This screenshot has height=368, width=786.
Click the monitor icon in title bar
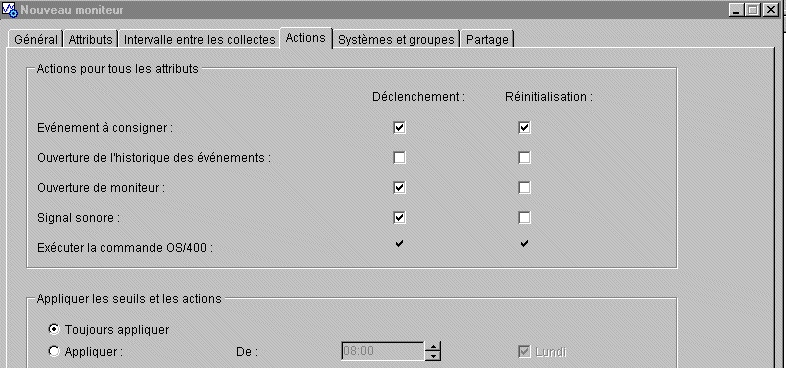(x=10, y=10)
